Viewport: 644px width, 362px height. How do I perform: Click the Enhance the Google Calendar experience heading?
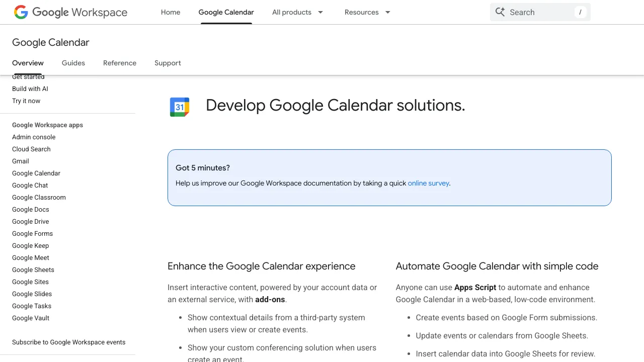tap(262, 266)
